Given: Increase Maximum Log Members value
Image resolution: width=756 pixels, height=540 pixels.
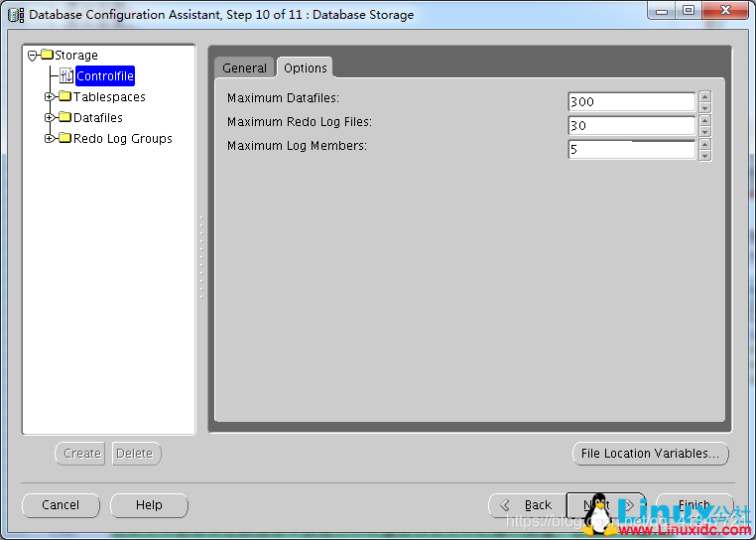Looking at the screenshot, I should (x=704, y=144).
